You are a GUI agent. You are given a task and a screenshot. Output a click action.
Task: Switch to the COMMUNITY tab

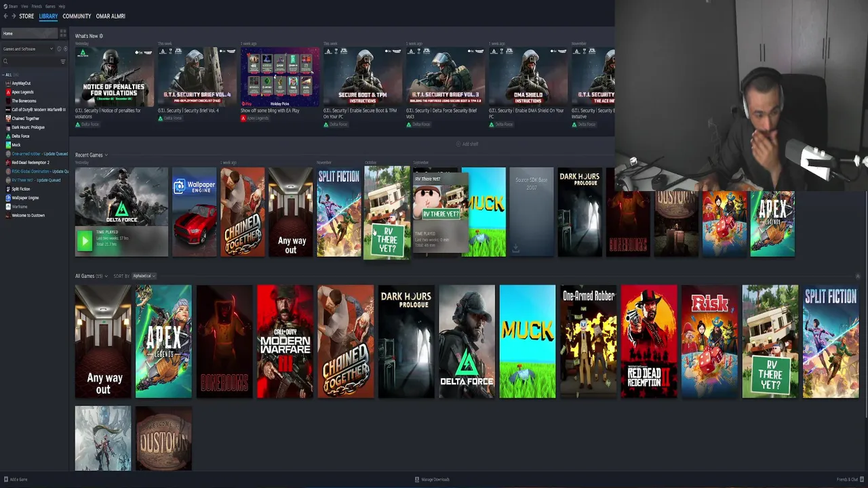(x=77, y=16)
